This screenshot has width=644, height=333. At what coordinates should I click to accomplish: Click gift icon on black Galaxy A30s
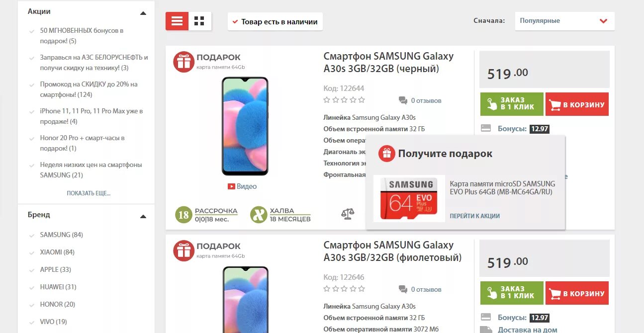(184, 62)
